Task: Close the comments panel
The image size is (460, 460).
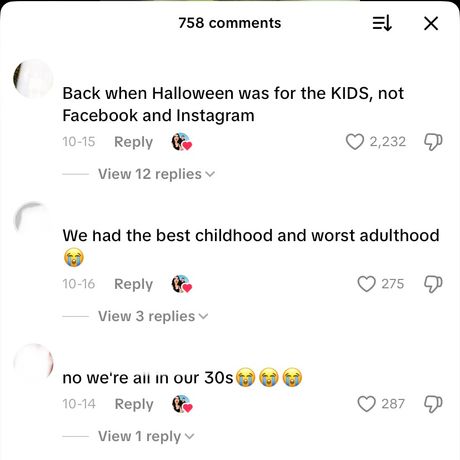Action: (x=431, y=24)
